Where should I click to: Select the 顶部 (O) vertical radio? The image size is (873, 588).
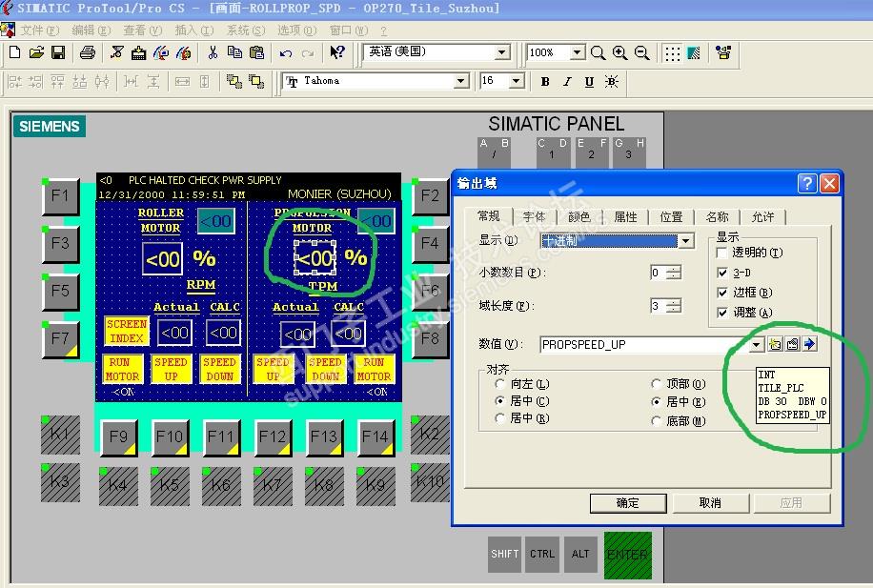[x=656, y=384]
